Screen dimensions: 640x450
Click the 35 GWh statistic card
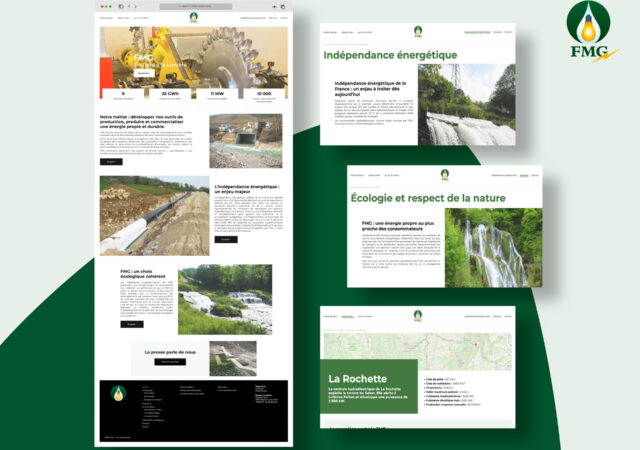(x=170, y=95)
